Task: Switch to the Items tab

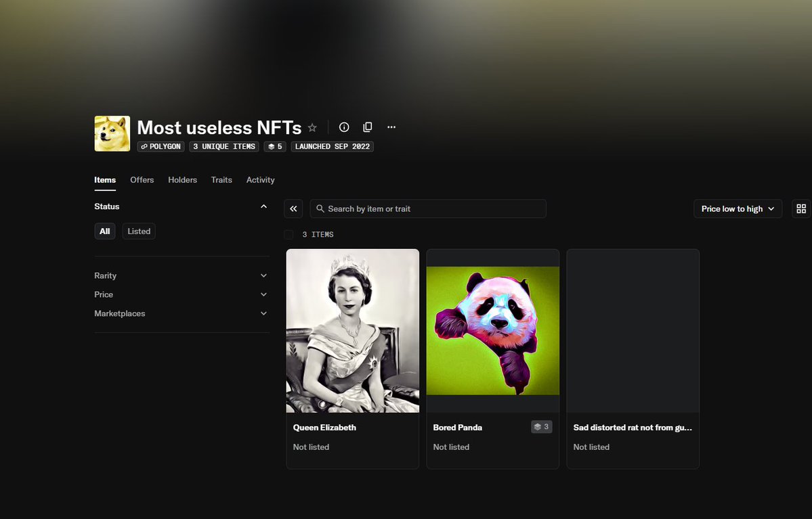Action: (x=105, y=180)
